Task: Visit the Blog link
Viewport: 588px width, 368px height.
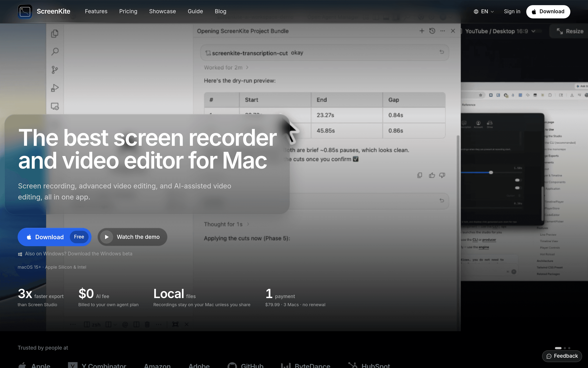Action: 220,11
